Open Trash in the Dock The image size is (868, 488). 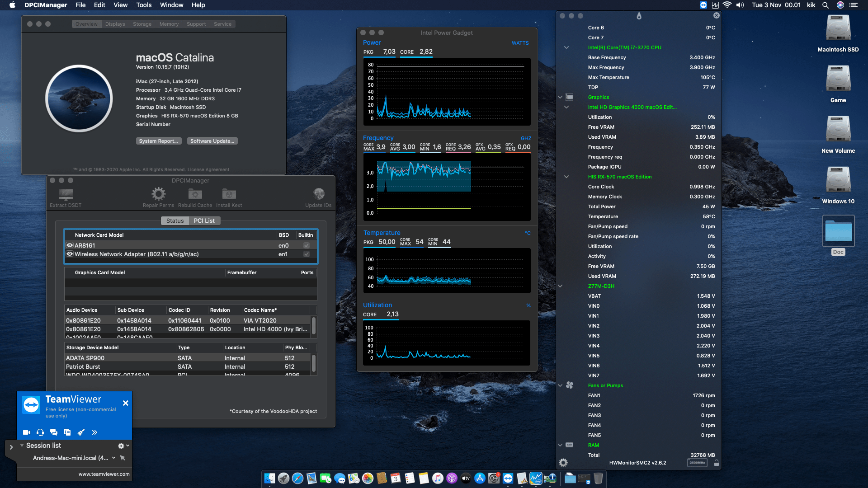tap(598, 478)
